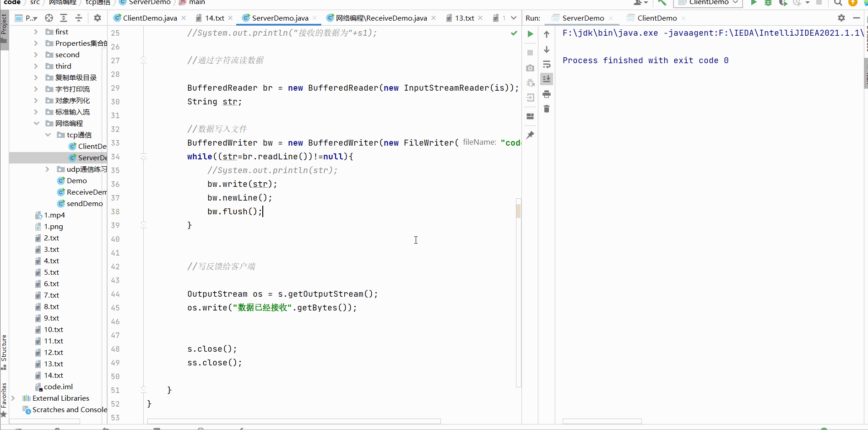Click Attach Debugger bug icon in Run panel

530,83
